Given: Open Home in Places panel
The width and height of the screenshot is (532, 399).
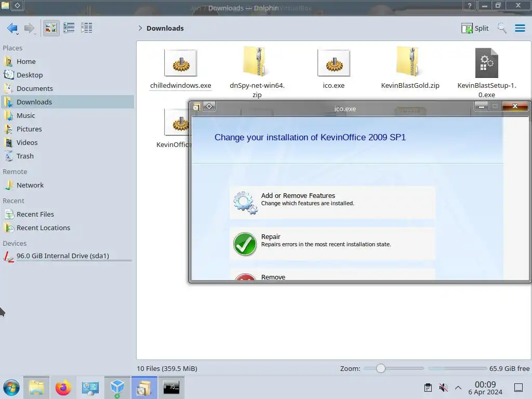Looking at the screenshot, I should (x=67, y=61).
